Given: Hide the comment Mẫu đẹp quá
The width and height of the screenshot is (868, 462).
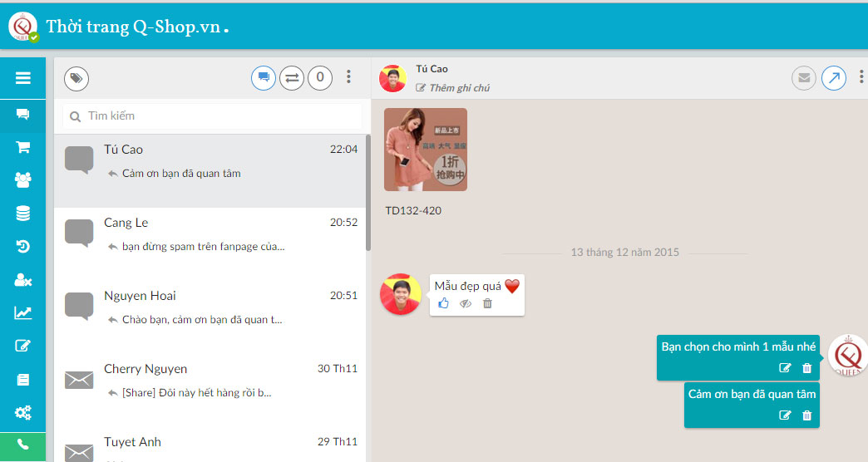Looking at the screenshot, I should coord(466,303).
